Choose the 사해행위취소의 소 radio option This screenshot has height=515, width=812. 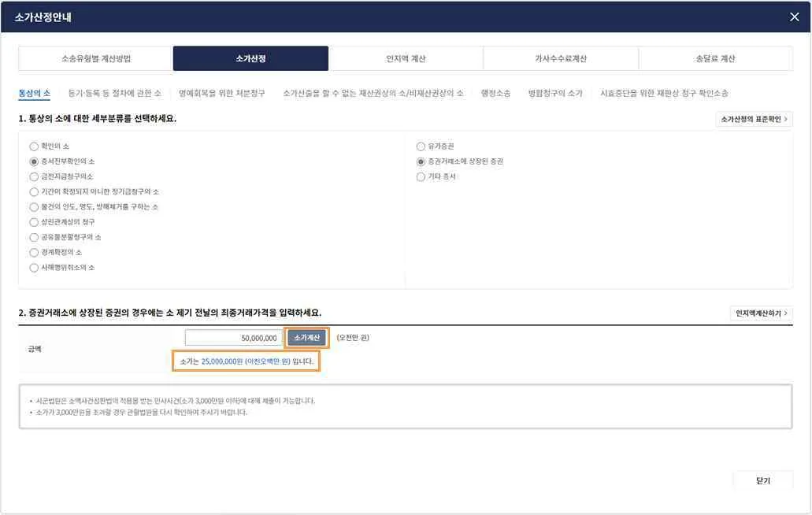tap(34, 268)
